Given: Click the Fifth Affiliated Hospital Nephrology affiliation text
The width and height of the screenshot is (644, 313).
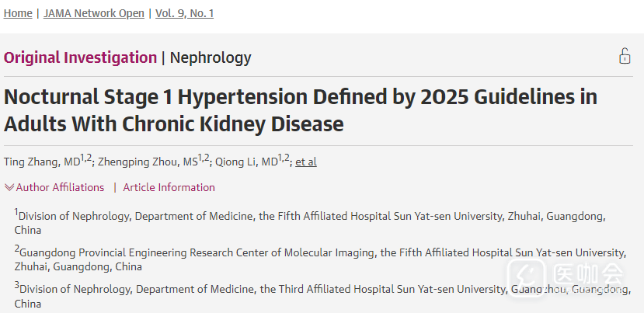Looking at the screenshot, I should pos(311,217).
